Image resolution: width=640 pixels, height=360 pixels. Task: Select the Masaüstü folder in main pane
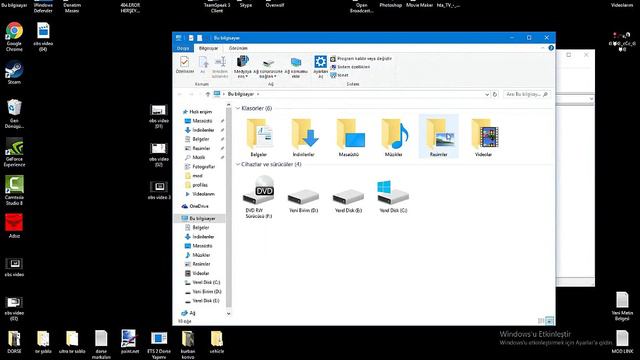coord(349,138)
